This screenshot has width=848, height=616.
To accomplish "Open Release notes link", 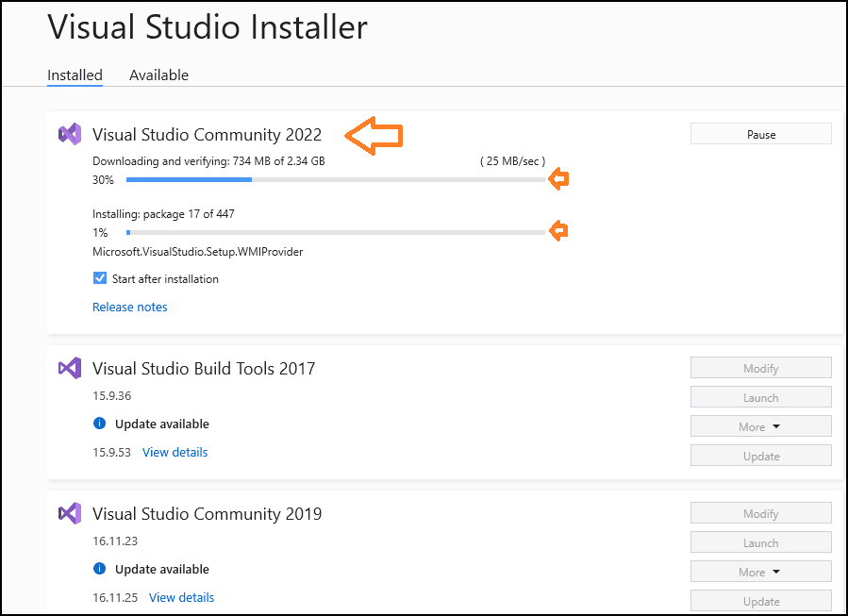I will [x=130, y=308].
